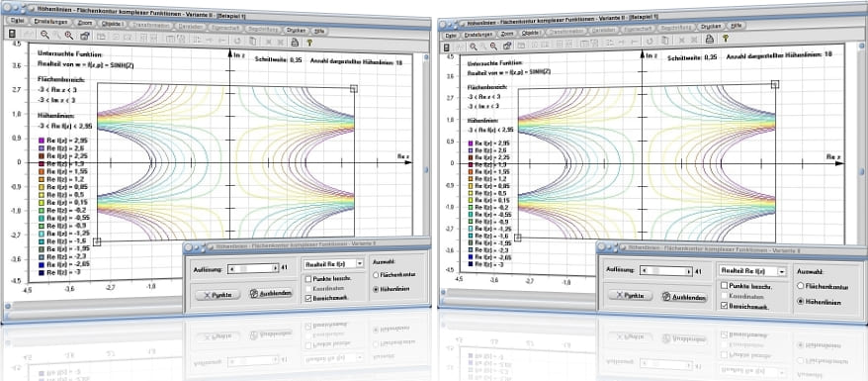Click the yellow help icon in right window toolbar

pos(726,38)
